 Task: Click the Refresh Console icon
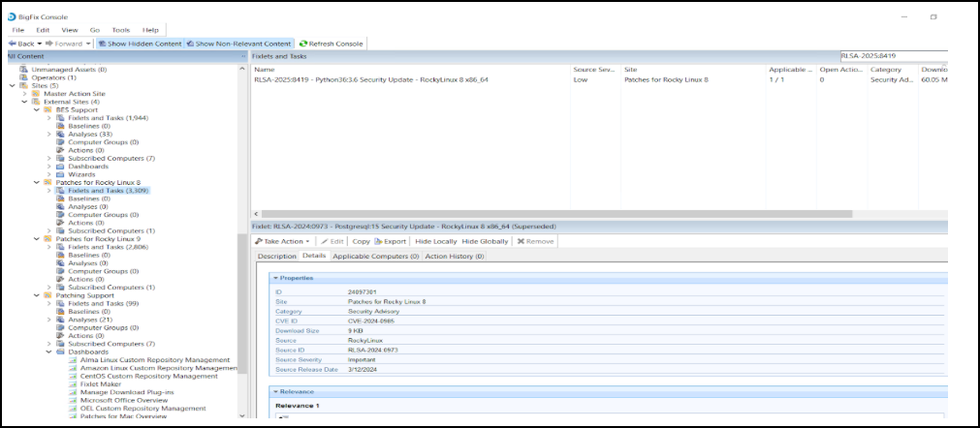click(x=303, y=44)
